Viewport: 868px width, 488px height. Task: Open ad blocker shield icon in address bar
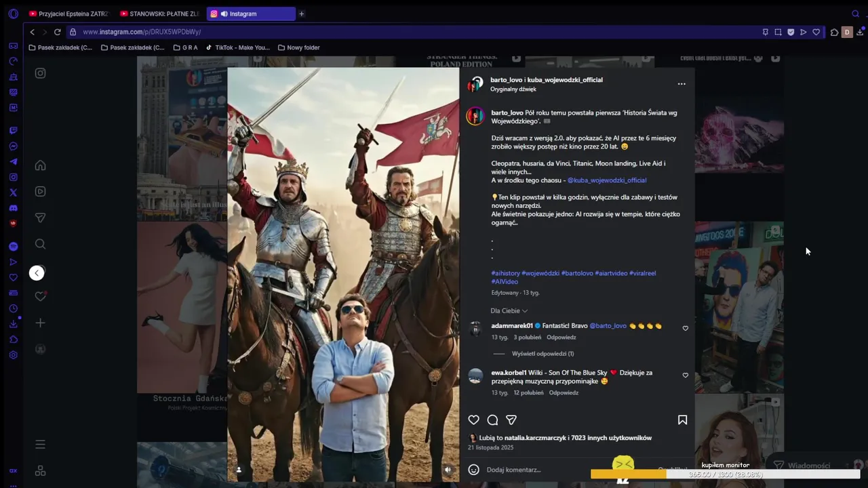[x=791, y=32]
